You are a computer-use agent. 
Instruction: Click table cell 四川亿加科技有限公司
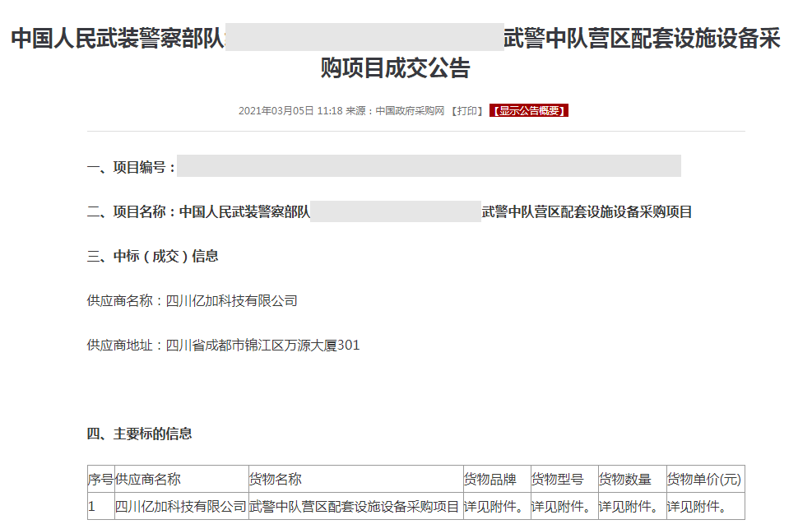[x=180, y=506]
